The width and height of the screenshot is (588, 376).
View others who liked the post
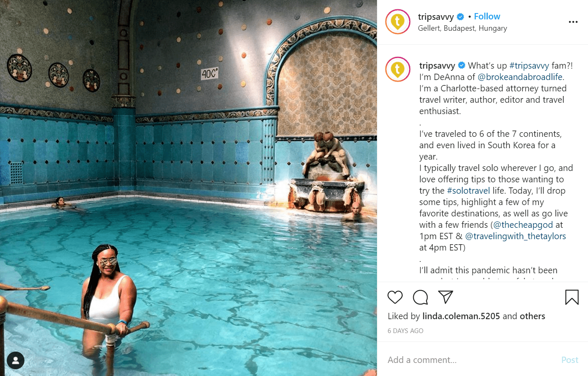click(532, 316)
